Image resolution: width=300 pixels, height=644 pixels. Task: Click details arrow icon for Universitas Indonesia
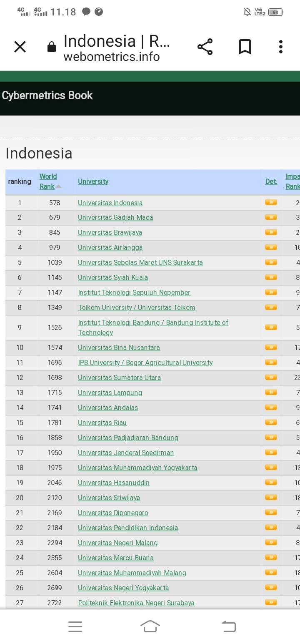[x=271, y=202]
